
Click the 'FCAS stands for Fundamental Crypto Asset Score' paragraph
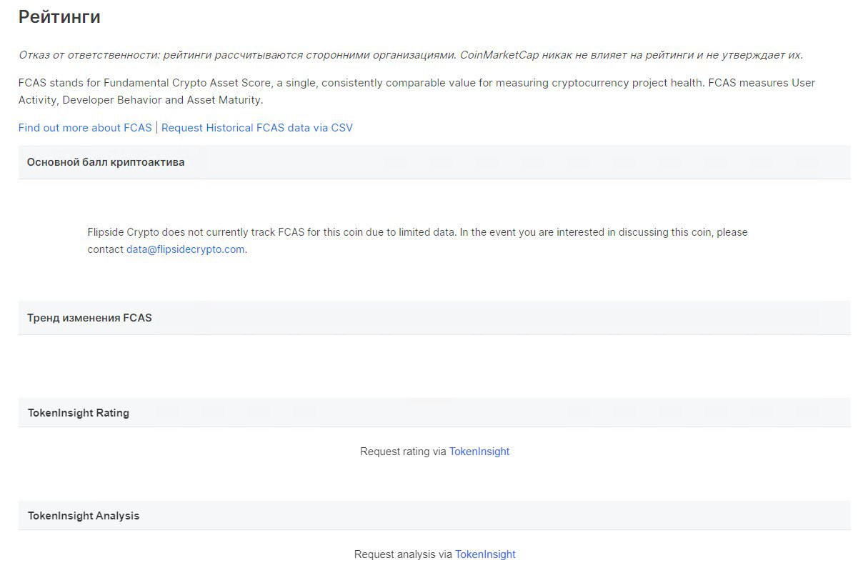coord(416,91)
